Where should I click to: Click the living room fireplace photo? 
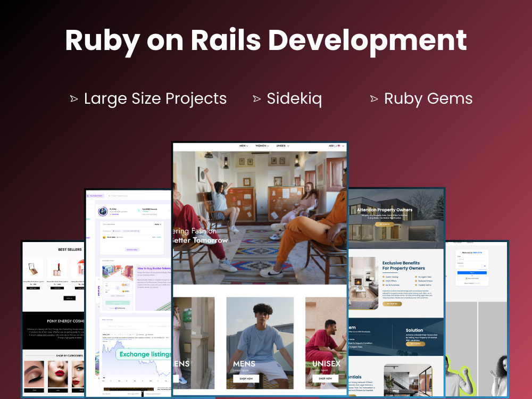click(x=363, y=283)
